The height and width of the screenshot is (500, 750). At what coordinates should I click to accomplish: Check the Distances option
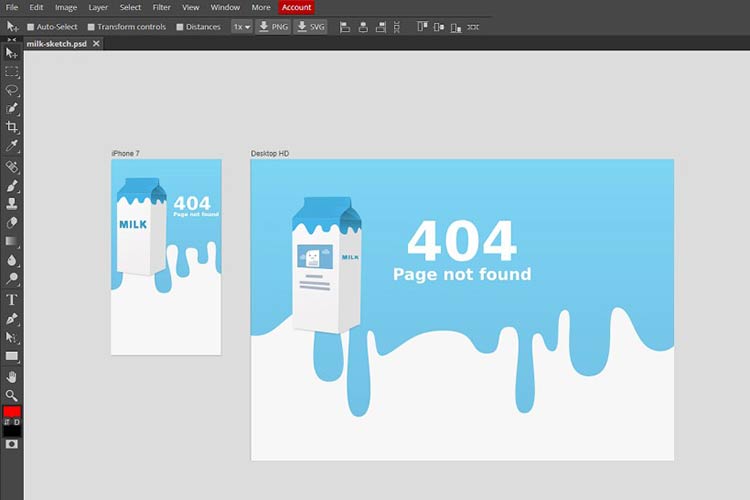(180, 27)
